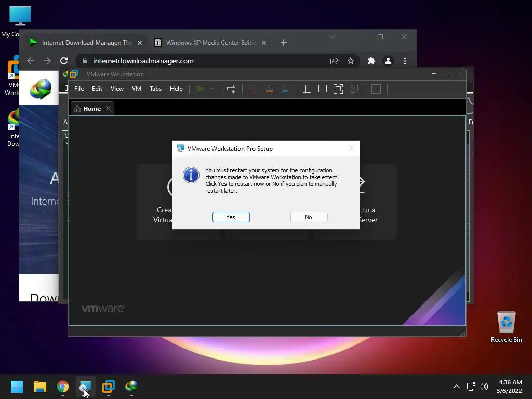532x399 pixels.
Task: Show hidden system tray icons
Action: (457, 387)
